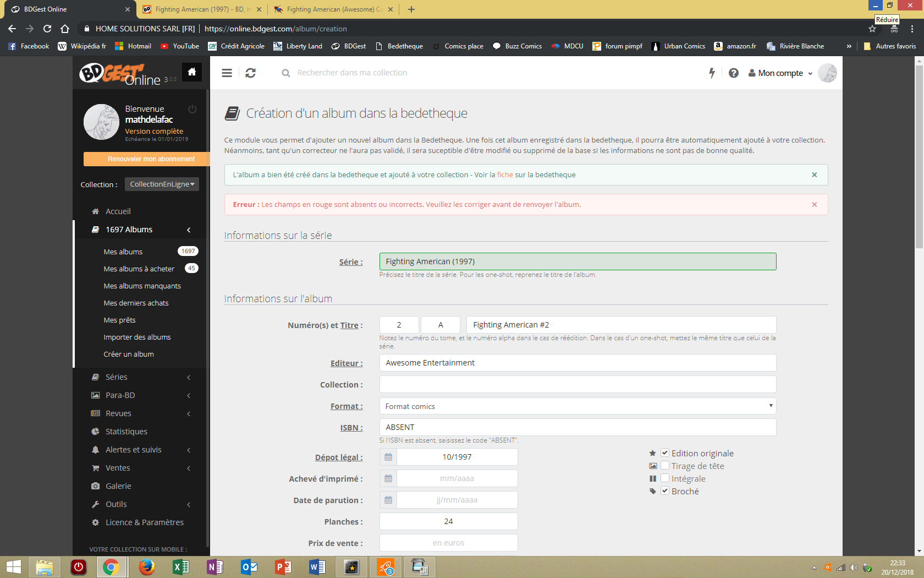The image size is (924, 578).
Task: Open calendar icon for Dépot légal
Action: pyautogui.click(x=388, y=457)
